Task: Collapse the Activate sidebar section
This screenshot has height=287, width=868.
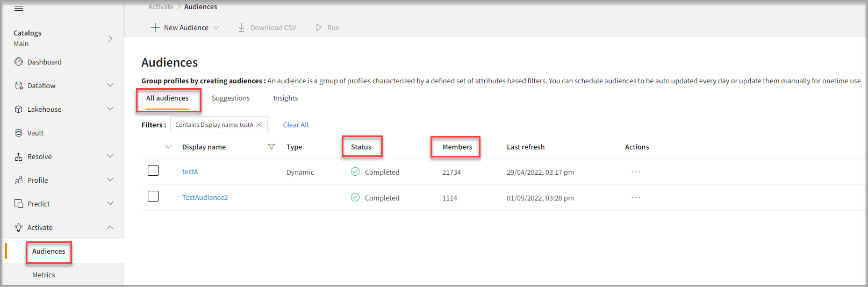Action: 110,227
